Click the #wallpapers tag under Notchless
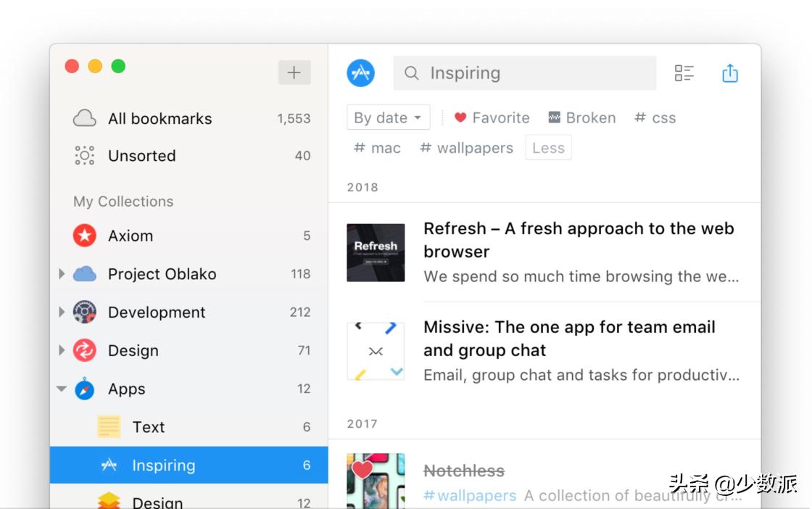 point(470,495)
